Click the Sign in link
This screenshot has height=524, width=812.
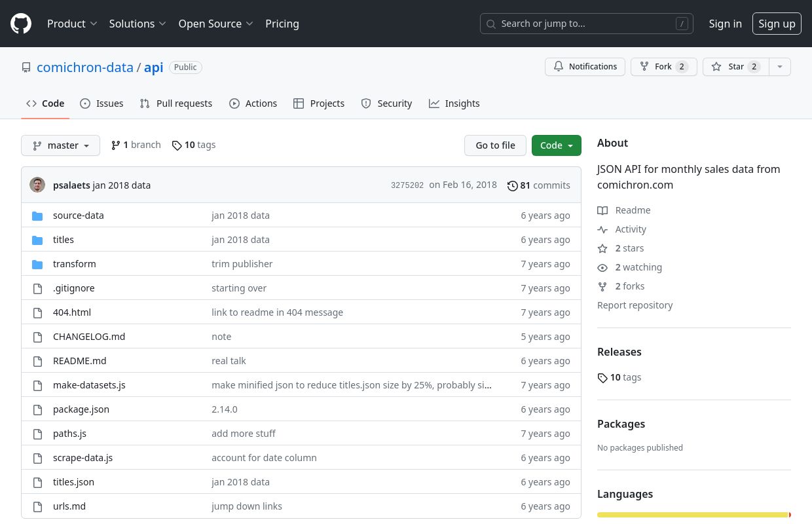pyautogui.click(x=726, y=24)
